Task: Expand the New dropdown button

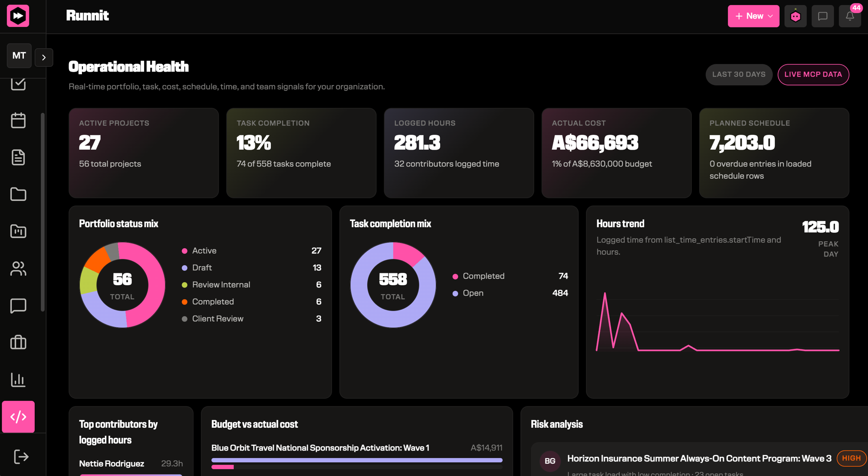Action: 753,16
